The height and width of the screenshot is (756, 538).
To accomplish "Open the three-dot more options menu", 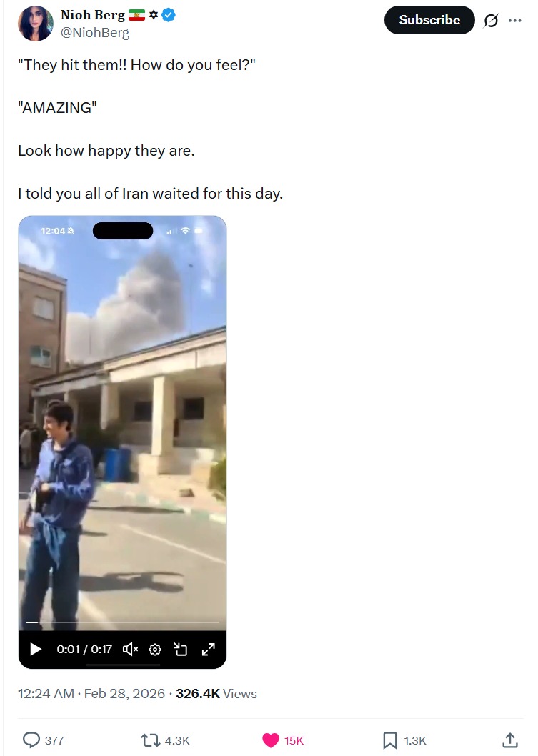I will pyautogui.click(x=515, y=20).
